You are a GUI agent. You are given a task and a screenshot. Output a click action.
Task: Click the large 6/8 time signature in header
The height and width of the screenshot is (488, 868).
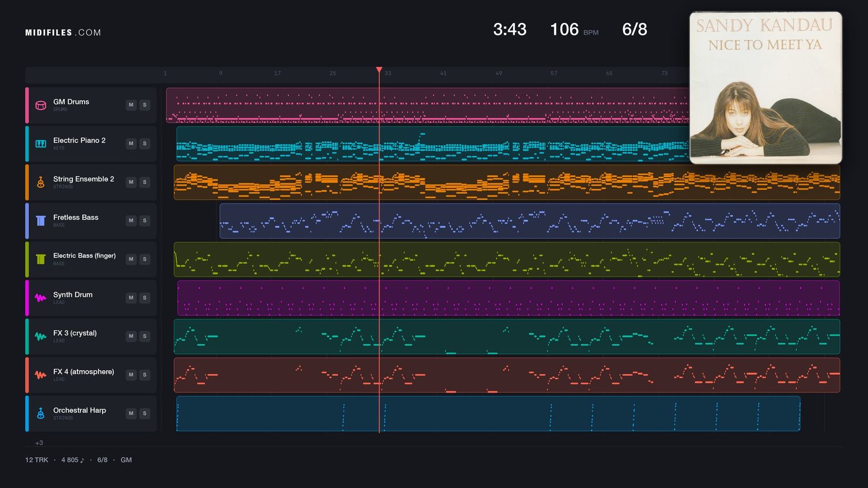635,29
